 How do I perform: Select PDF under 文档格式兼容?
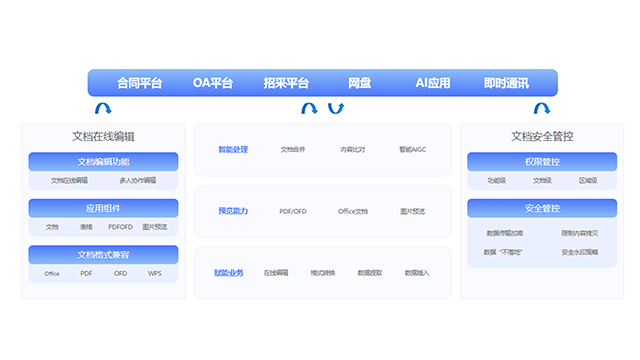(86, 273)
